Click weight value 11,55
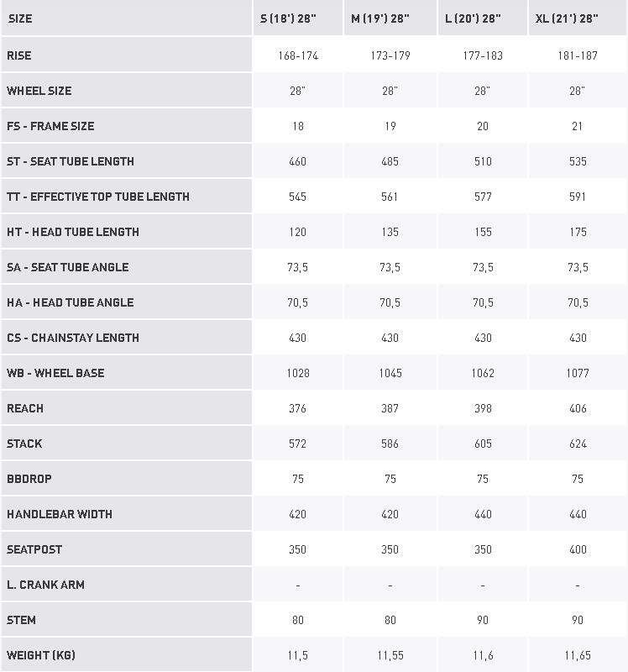 point(390,655)
